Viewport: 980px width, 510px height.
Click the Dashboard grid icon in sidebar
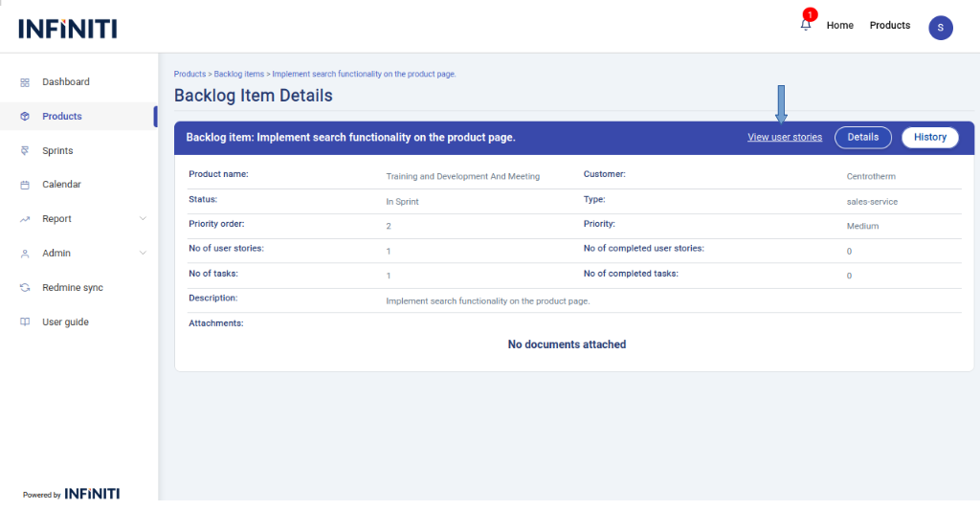(x=25, y=82)
